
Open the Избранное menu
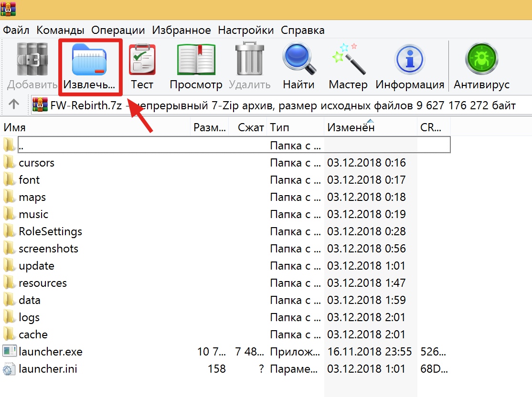click(181, 30)
